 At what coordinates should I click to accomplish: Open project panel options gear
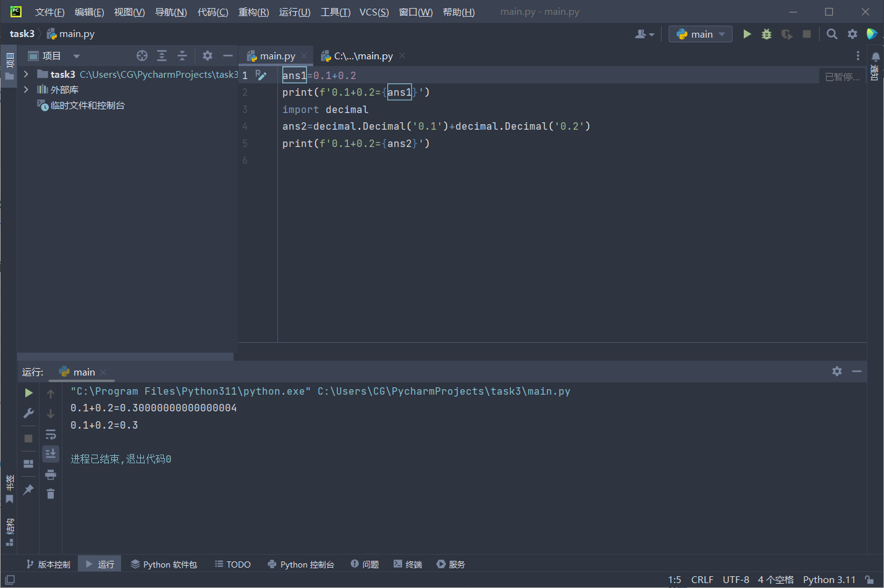208,56
